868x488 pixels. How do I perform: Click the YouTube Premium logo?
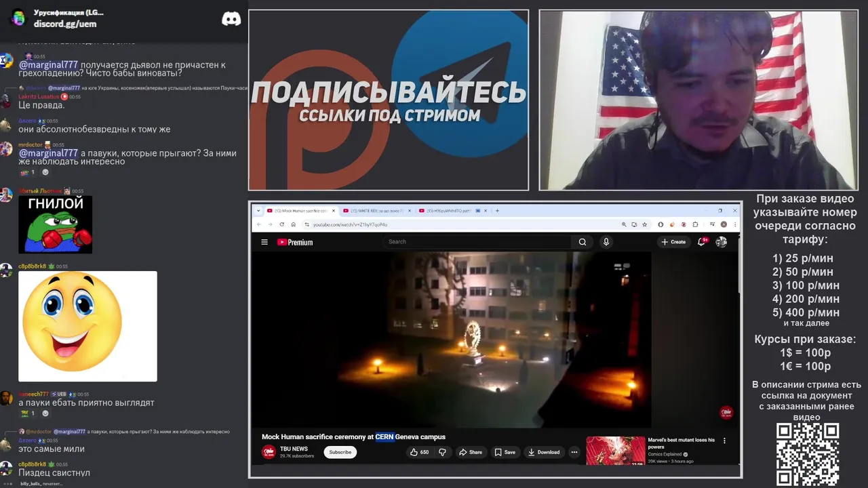[295, 242]
